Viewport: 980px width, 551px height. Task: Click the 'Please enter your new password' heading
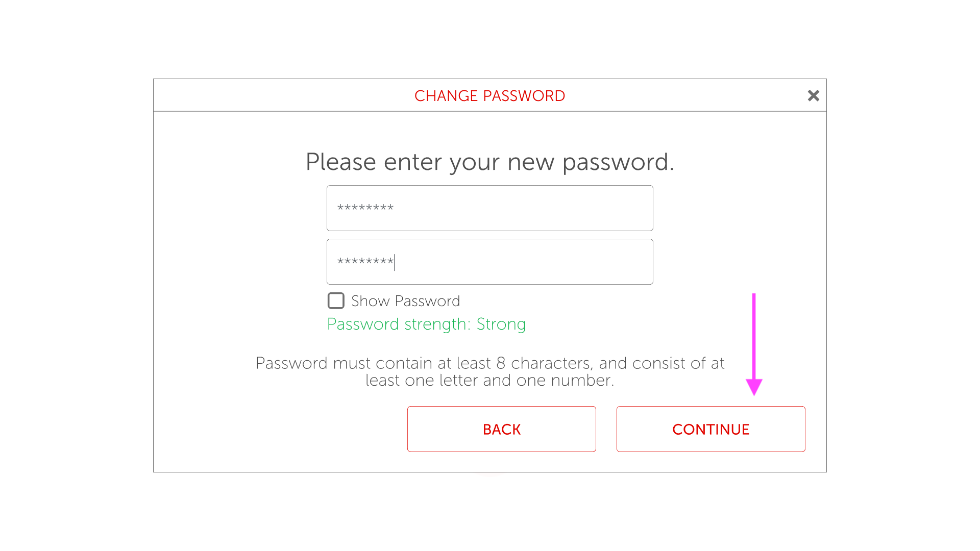(489, 162)
